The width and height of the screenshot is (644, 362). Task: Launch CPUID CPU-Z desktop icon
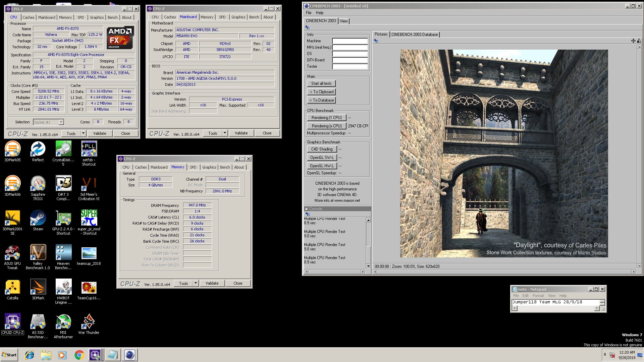[x=12, y=324]
